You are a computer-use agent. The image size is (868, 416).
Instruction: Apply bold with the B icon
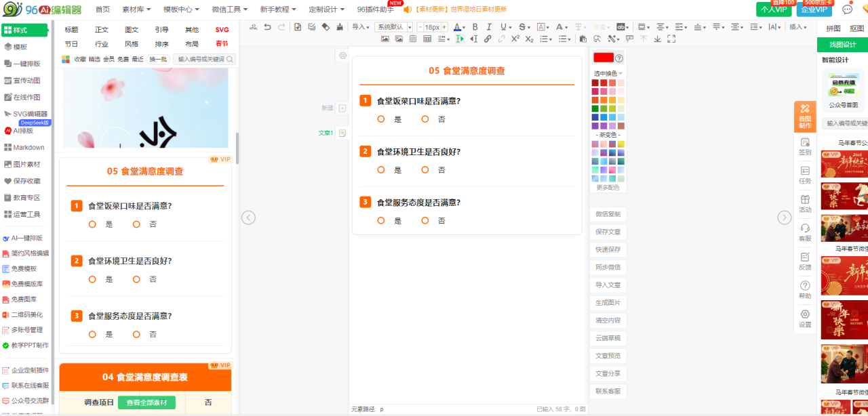475,27
